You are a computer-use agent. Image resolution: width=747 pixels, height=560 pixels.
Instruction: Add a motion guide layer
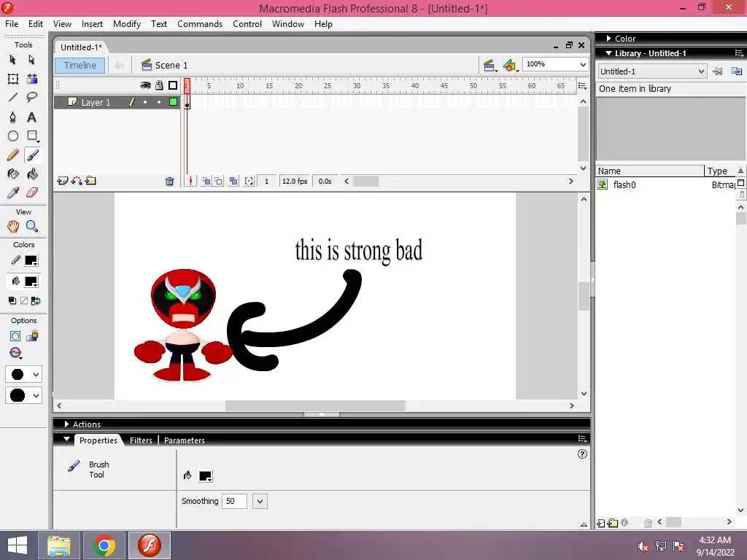[76, 181]
